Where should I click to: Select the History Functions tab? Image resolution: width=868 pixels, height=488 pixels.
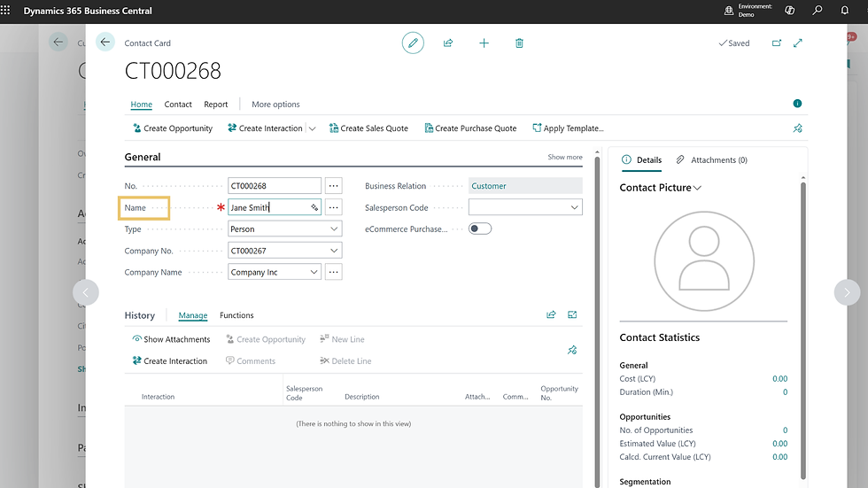tap(236, 315)
